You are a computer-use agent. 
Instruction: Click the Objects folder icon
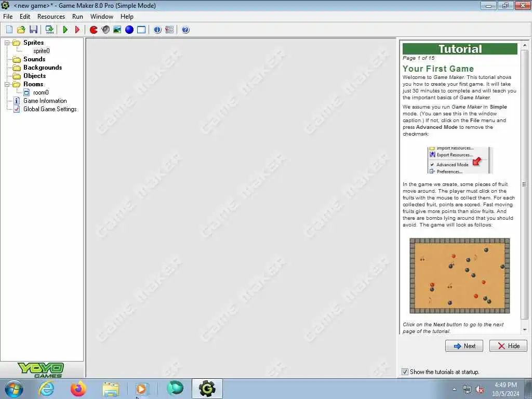pyautogui.click(x=16, y=76)
